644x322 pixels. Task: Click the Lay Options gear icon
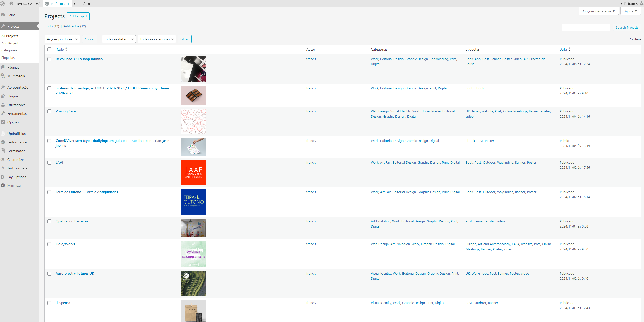tap(3, 177)
